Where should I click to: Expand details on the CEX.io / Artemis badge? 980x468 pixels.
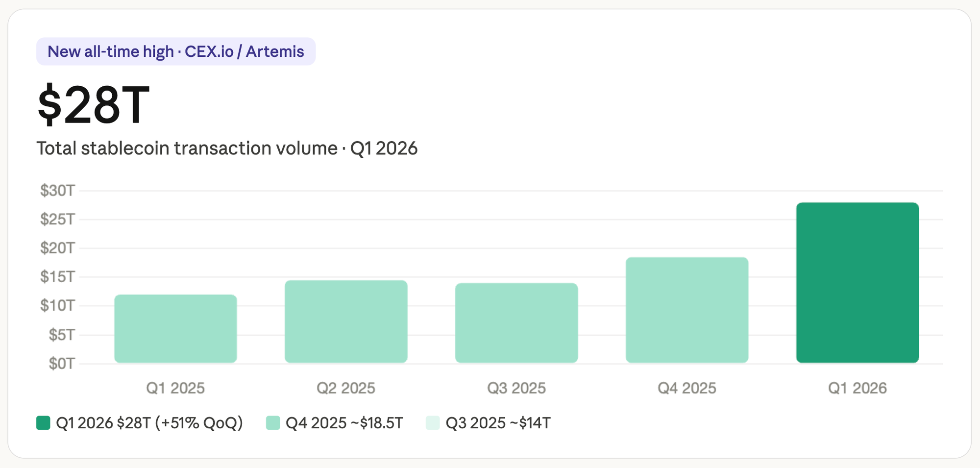pyautogui.click(x=176, y=51)
